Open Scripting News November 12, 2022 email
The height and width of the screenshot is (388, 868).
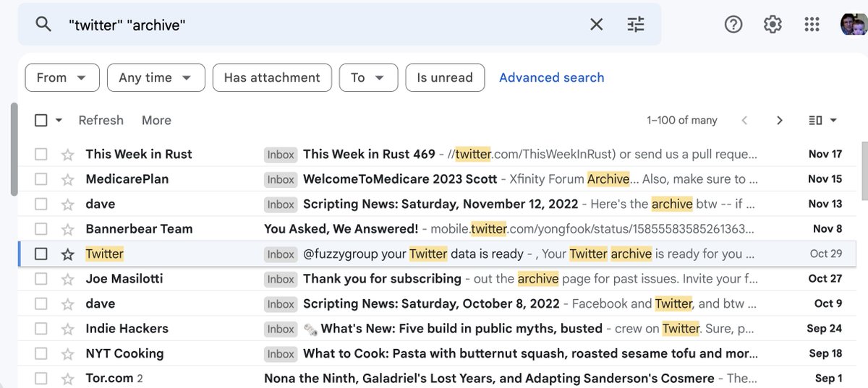437,204
